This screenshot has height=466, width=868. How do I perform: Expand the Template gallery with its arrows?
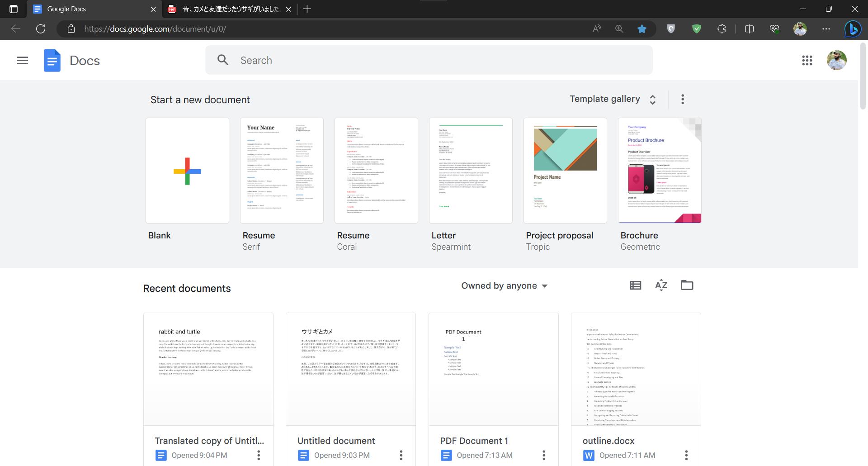(x=652, y=99)
